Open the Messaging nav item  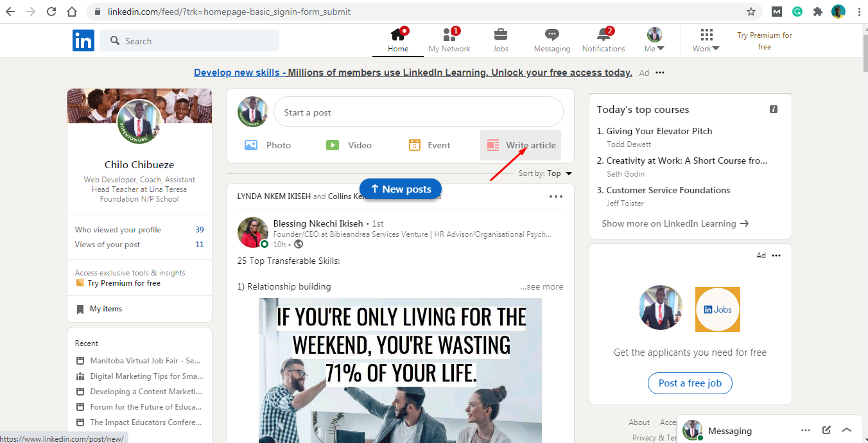[x=552, y=40]
